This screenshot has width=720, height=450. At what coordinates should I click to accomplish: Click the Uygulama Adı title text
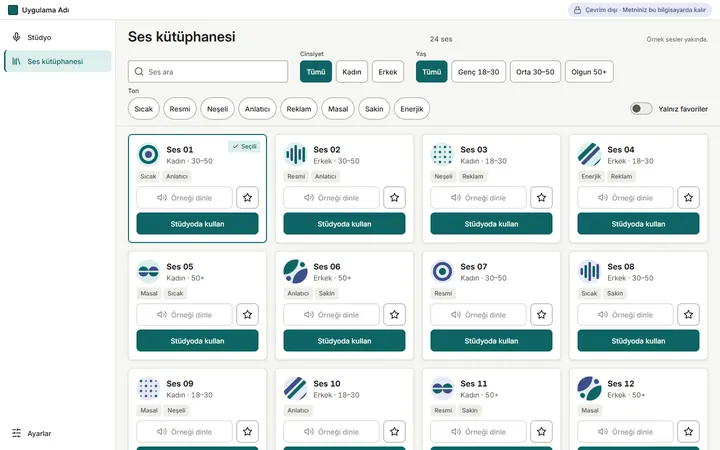click(x=45, y=10)
